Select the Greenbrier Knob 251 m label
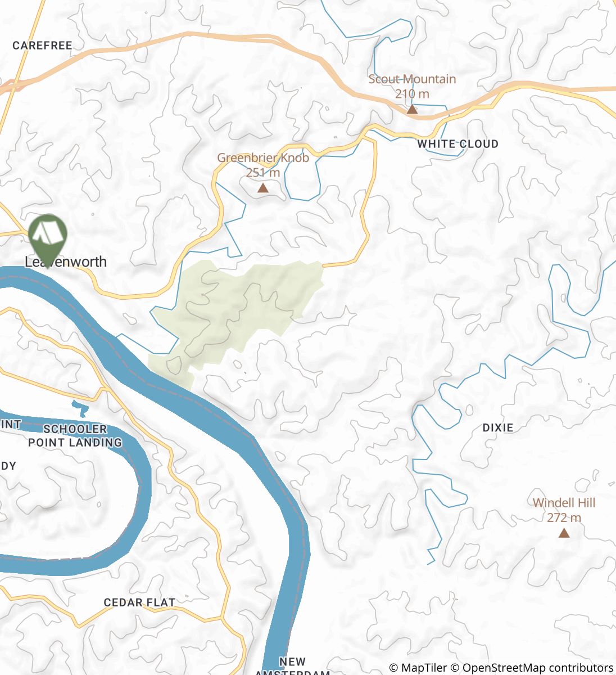The width and height of the screenshot is (616, 675). 263,165
